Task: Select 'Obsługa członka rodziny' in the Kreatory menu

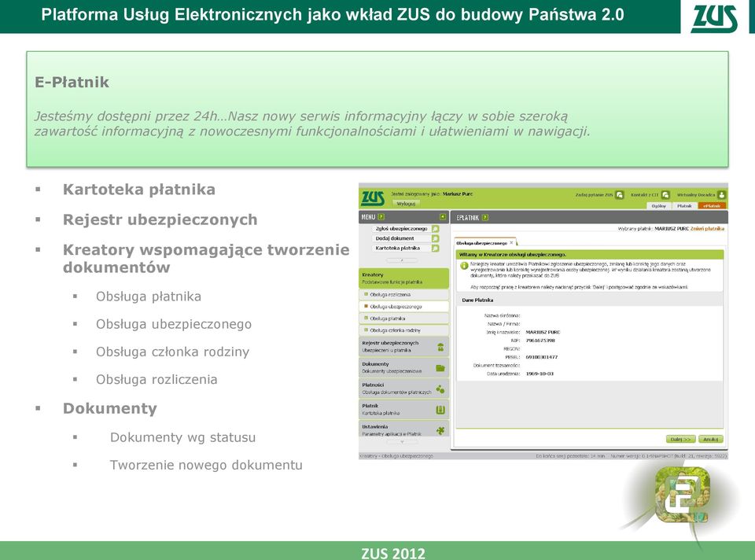Action: (404, 330)
